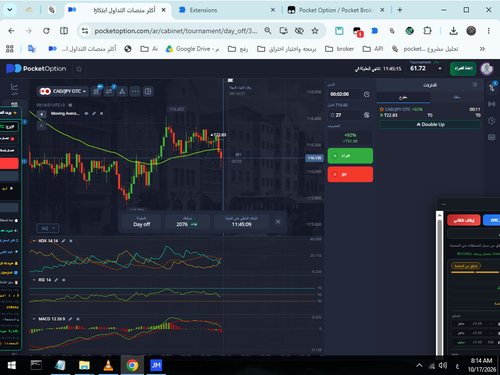Expand the tab search chevron in Chrome

10,10
